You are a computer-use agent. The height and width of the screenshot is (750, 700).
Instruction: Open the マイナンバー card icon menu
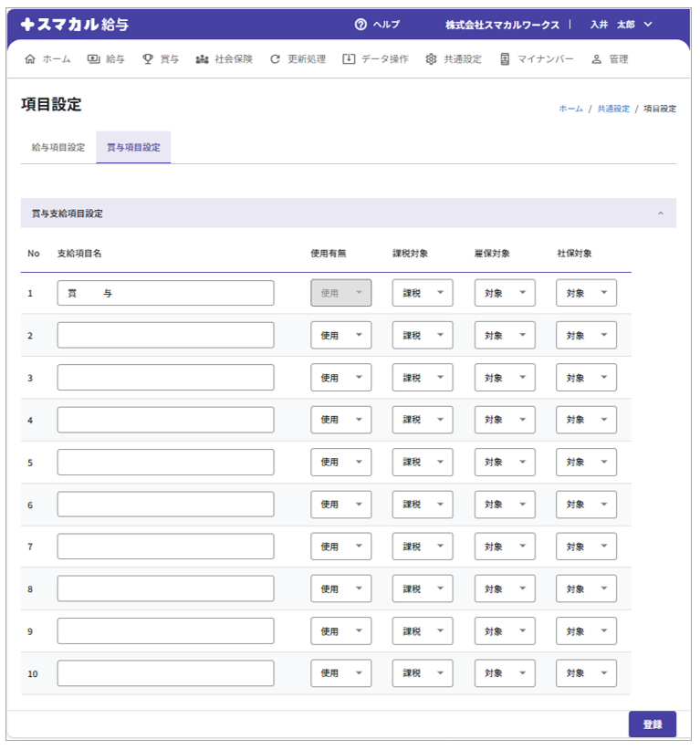pyautogui.click(x=505, y=59)
